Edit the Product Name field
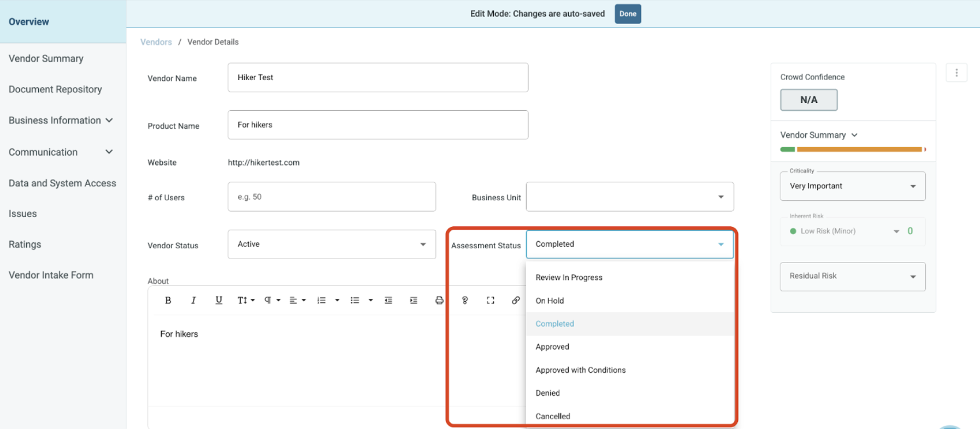Viewport: 980px width, 430px height. click(x=378, y=125)
